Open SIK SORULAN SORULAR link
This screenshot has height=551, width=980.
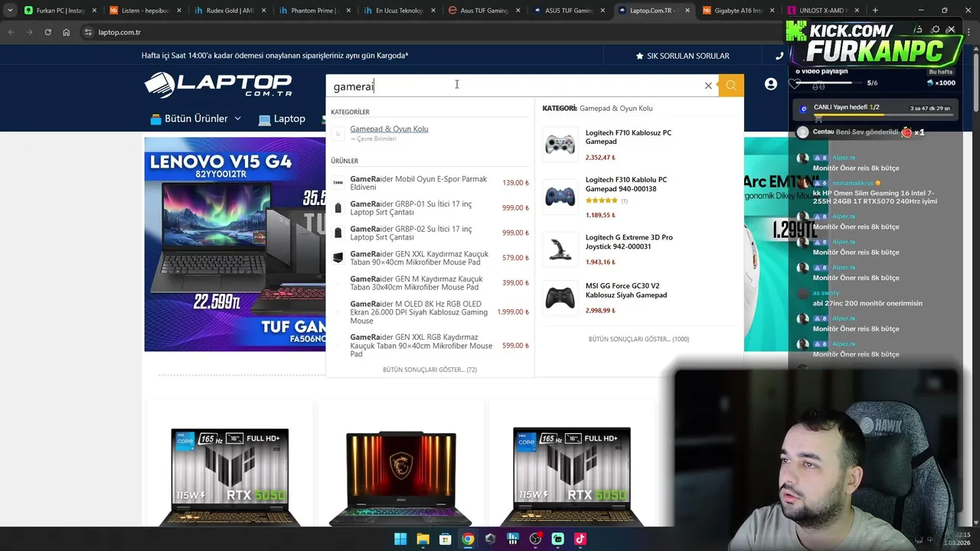(682, 56)
